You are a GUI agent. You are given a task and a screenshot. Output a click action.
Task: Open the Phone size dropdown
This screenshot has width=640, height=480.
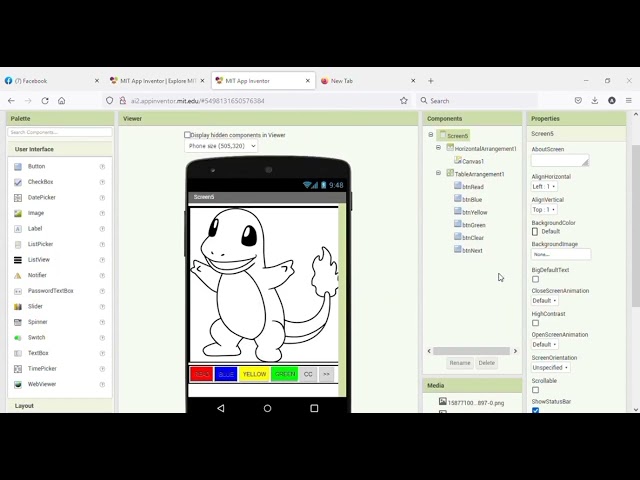click(x=221, y=146)
